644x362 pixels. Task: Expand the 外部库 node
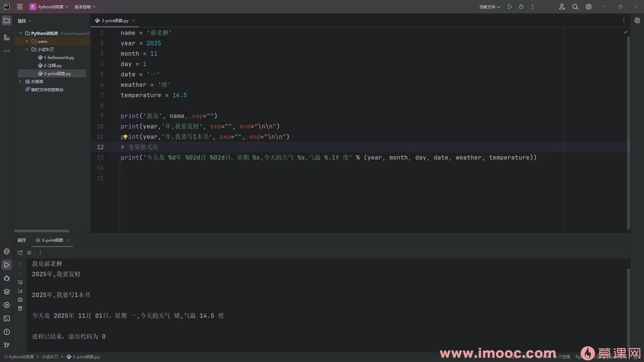20,81
